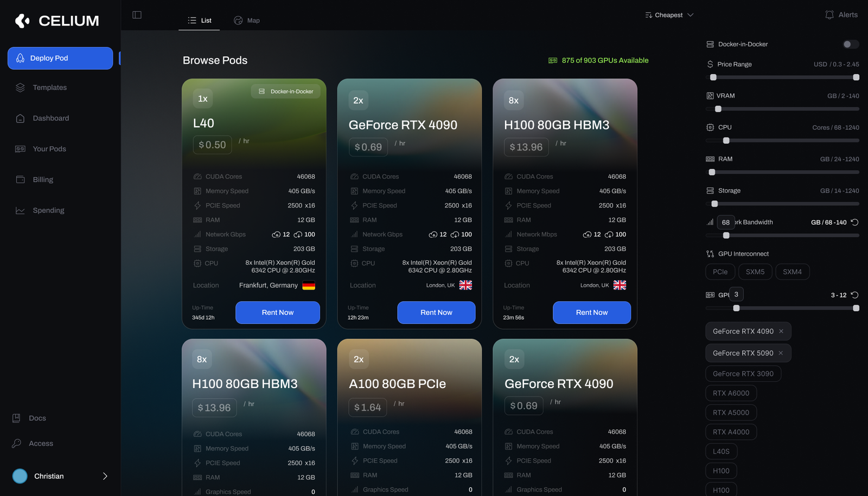Click the green GPUs Available icon
868x496 pixels.
553,60
